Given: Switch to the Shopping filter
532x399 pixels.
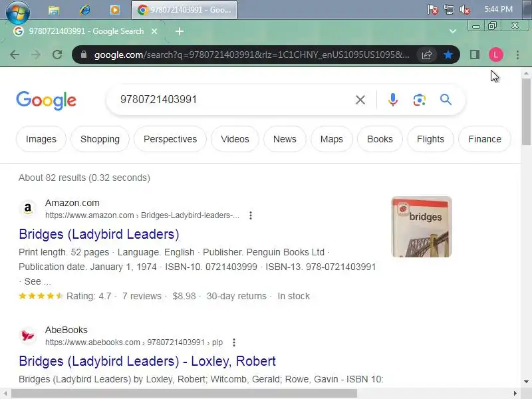Looking at the screenshot, I should pos(100,139).
